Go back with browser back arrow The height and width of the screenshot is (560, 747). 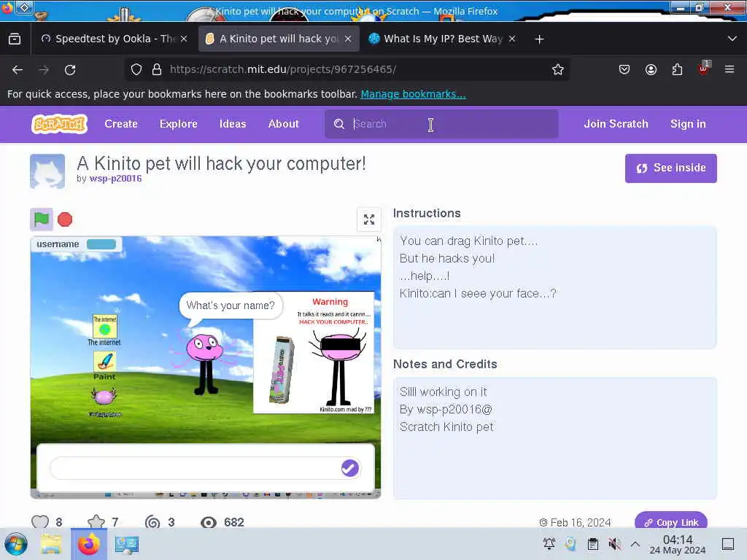(x=18, y=69)
